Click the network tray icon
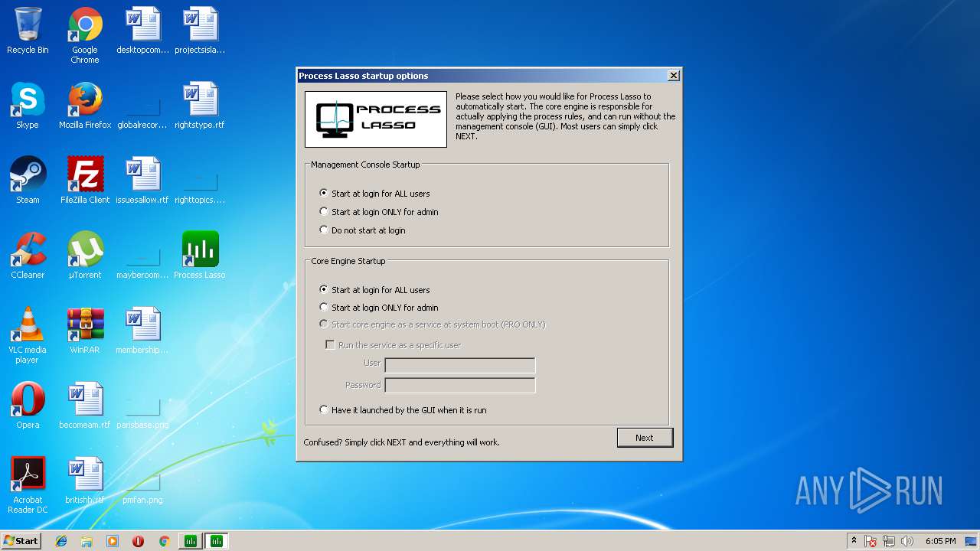The image size is (980, 551). point(889,541)
